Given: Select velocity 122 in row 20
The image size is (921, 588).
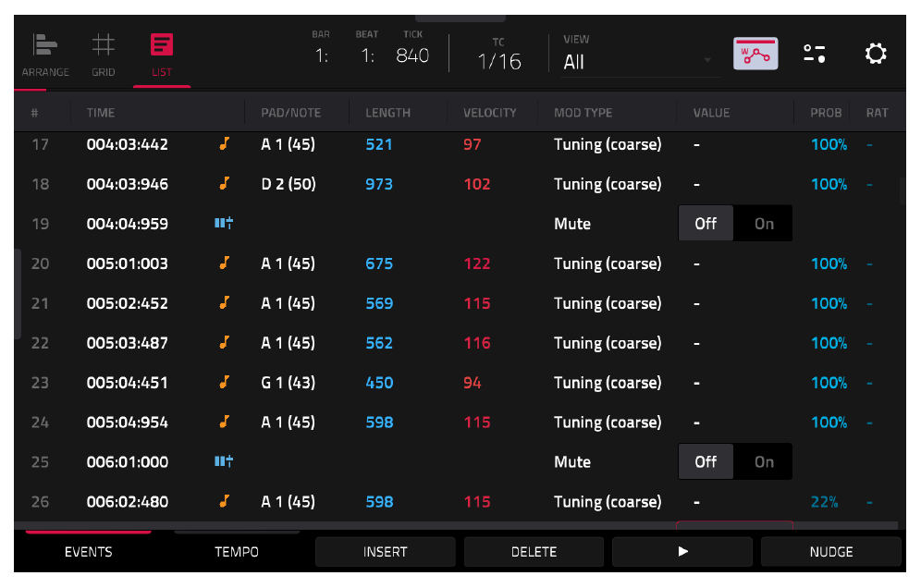Looking at the screenshot, I should (x=476, y=263).
